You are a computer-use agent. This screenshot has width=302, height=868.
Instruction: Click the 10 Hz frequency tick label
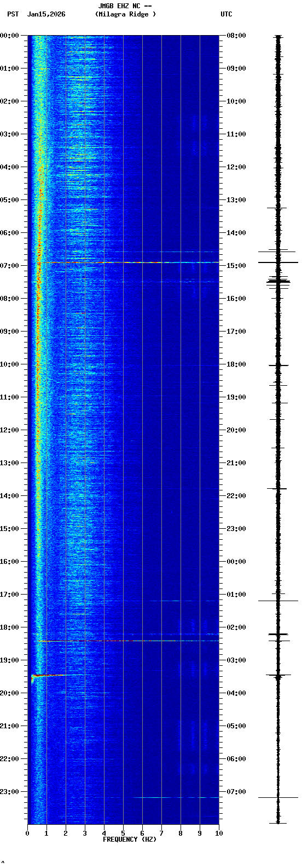[219, 833]
